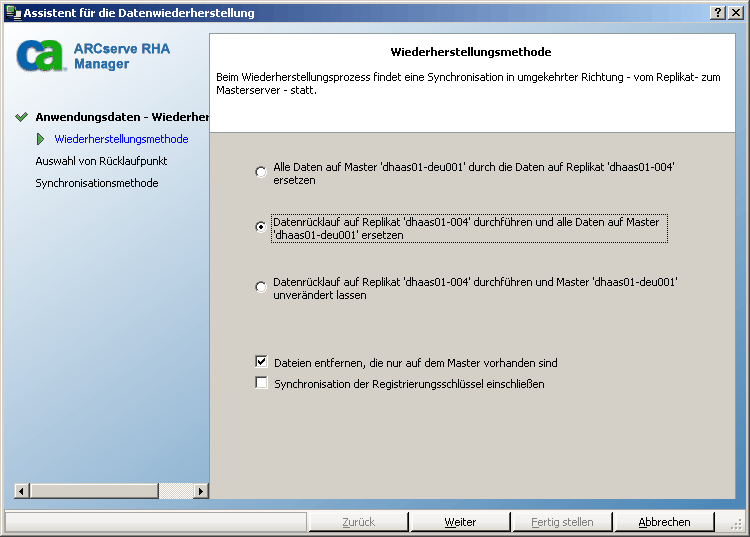Click the title bar wizard icon
Screen dimensions: 750x537
[13, 12]
